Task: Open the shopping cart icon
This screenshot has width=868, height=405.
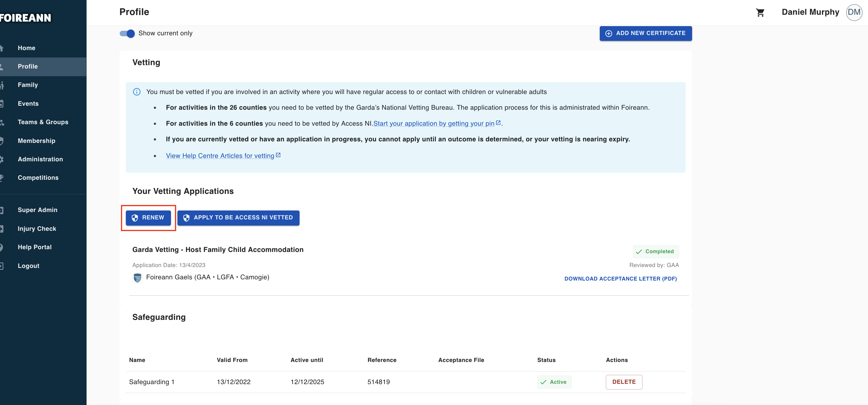Action: 760,13
